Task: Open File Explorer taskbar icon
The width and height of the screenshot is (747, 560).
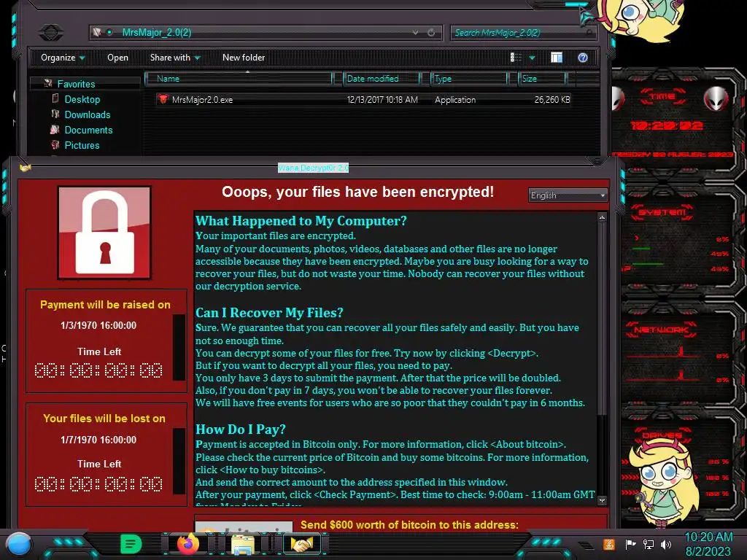Action: tap(242, 544)
